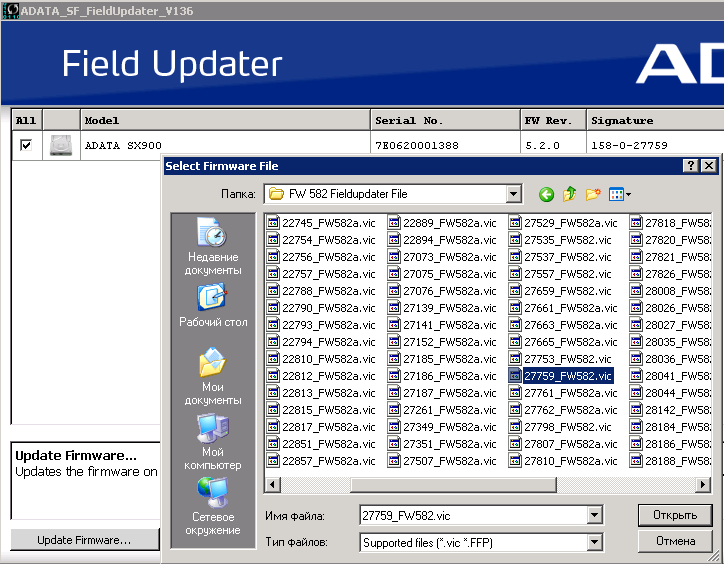The height and width of the screenshot is (565, 724).
Task: Select file 27807_FW582a.vic
Action: pyautogui.click(x=563, y=444)
